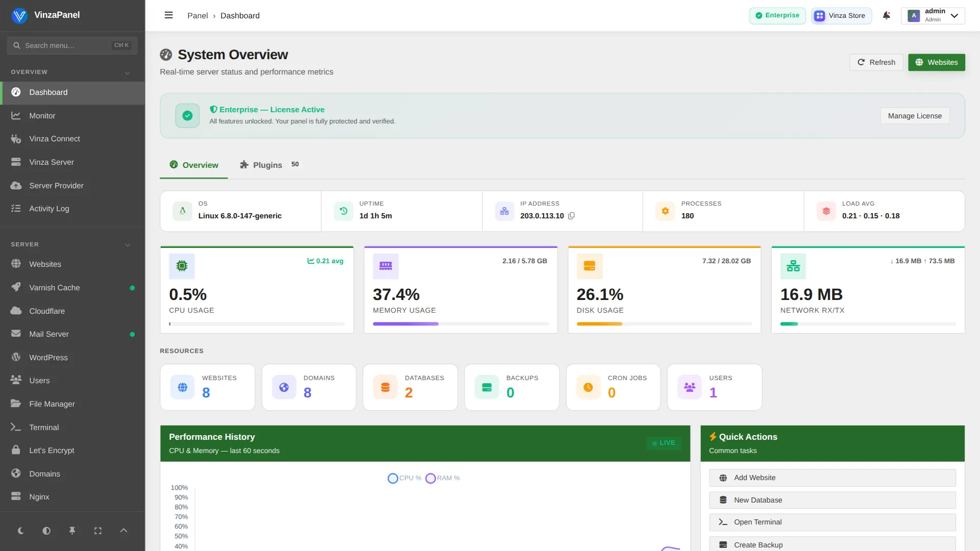The image size is (980, 551).
Task: Click the Enterprise badge in header
Action: click(777, 15)
